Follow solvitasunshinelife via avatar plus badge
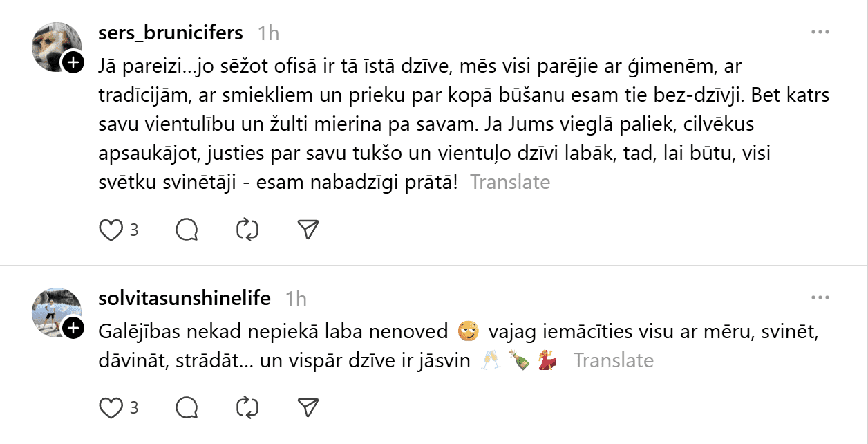The width and height of the screenshot is (868, 444). tap(73, 328)
